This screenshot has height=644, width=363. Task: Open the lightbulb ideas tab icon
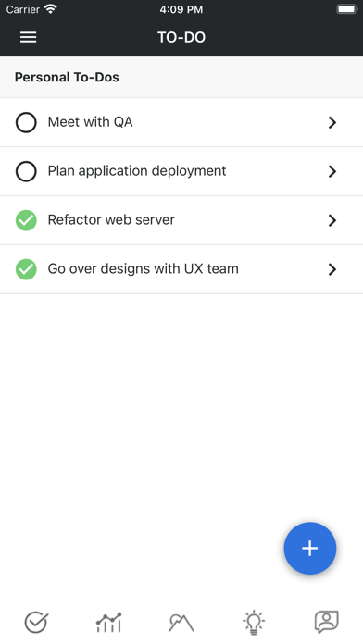pos(254,622)
